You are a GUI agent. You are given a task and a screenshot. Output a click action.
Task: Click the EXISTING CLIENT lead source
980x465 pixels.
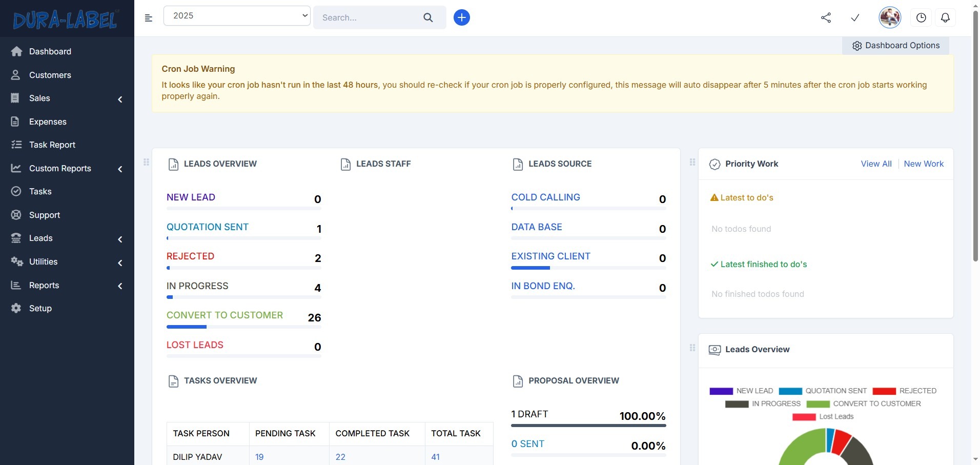550,256
